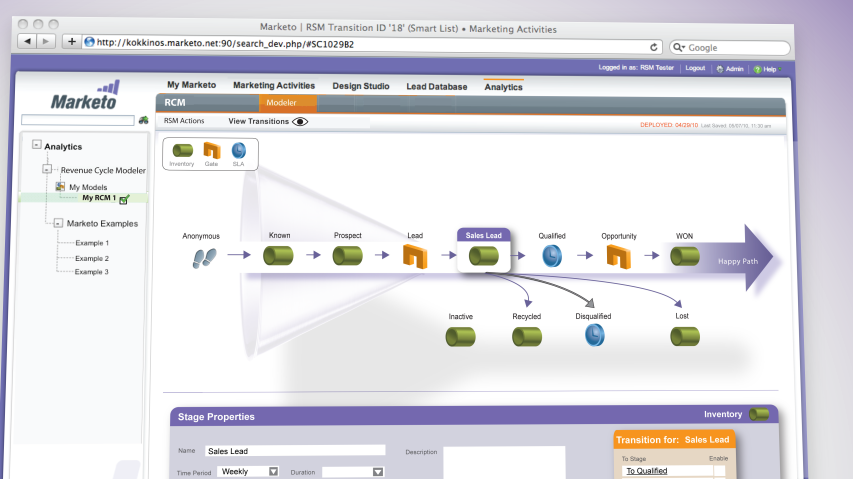This screenshot has width=853, height=479.
Task: Click the Lead gate icon in funnel
Action: pos(415,256)
